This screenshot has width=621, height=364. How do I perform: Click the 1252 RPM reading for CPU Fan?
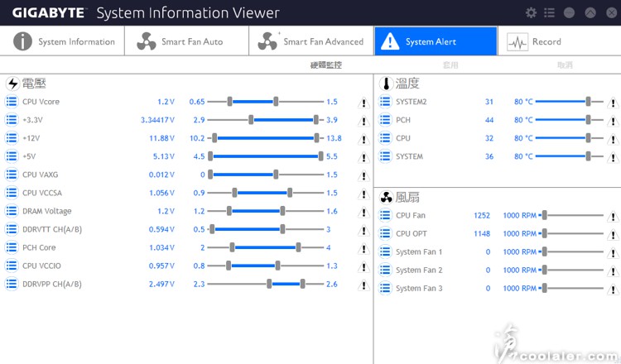[x=482, y=215]
